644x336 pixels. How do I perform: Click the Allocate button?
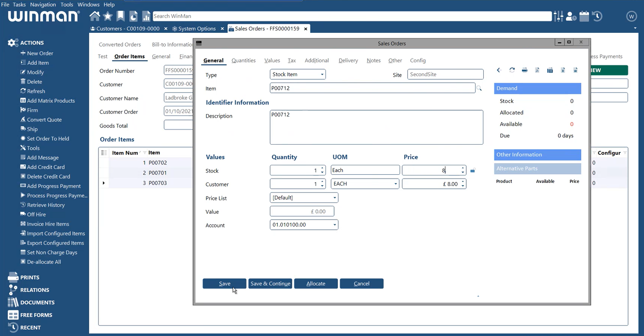[x=316, y=284]
